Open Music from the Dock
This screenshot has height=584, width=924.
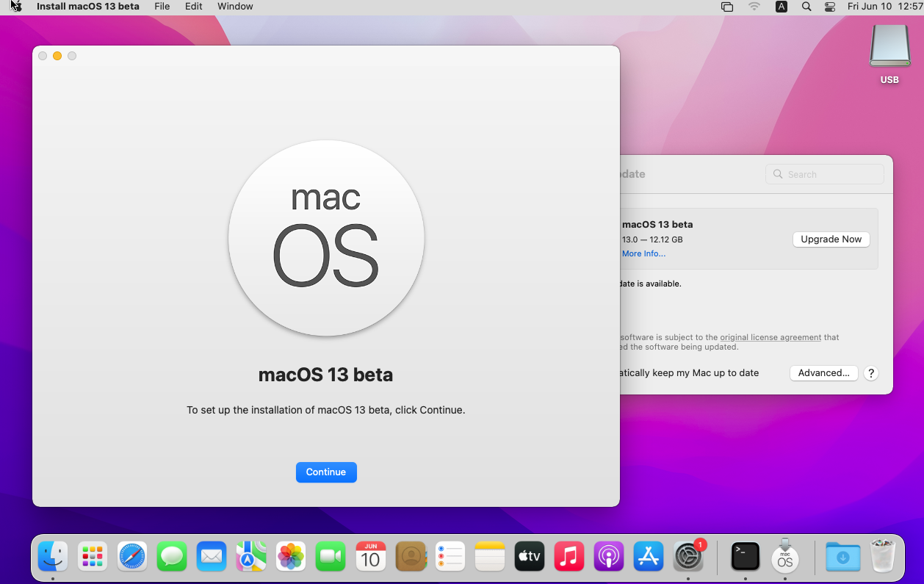[569, 557]
